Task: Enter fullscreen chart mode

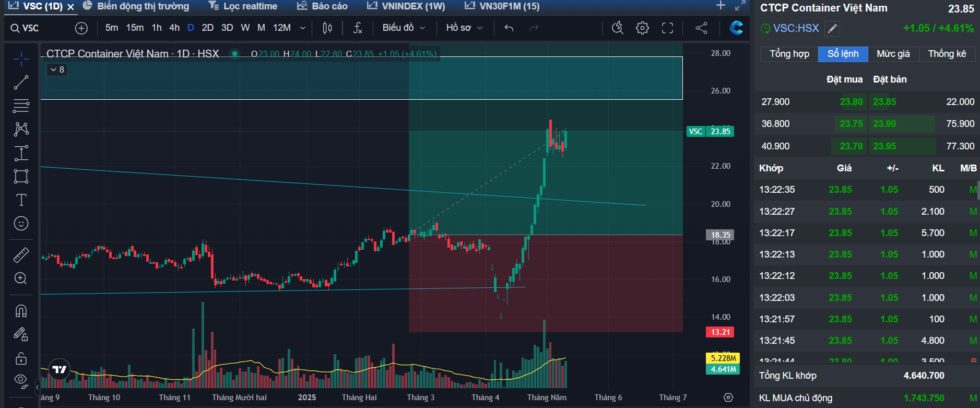Action: tap(668, 28)
